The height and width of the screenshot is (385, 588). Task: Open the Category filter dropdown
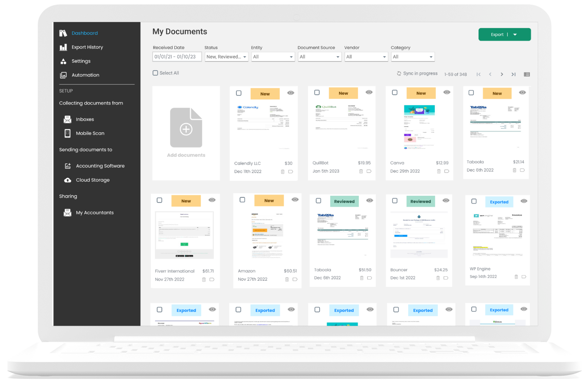(413, 57)
